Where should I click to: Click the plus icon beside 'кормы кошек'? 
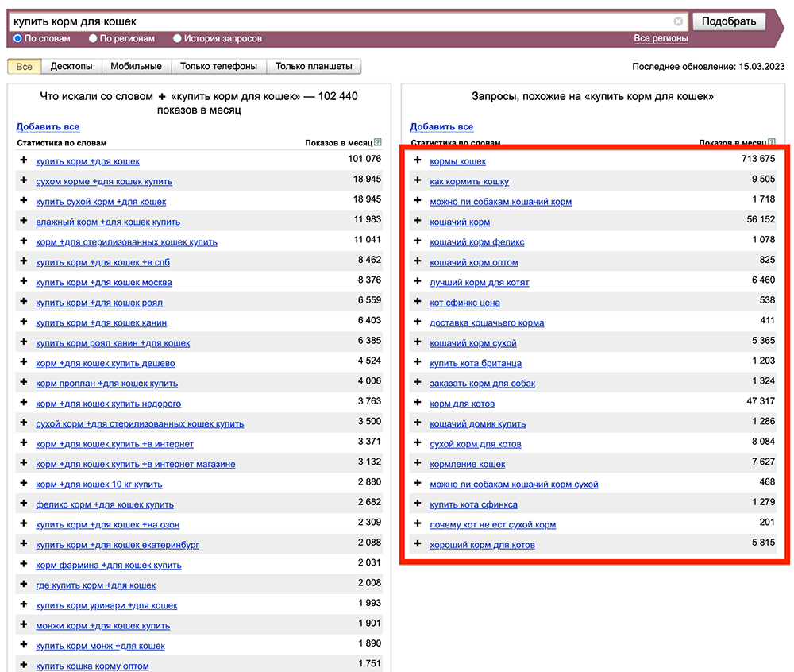(418, 160)
